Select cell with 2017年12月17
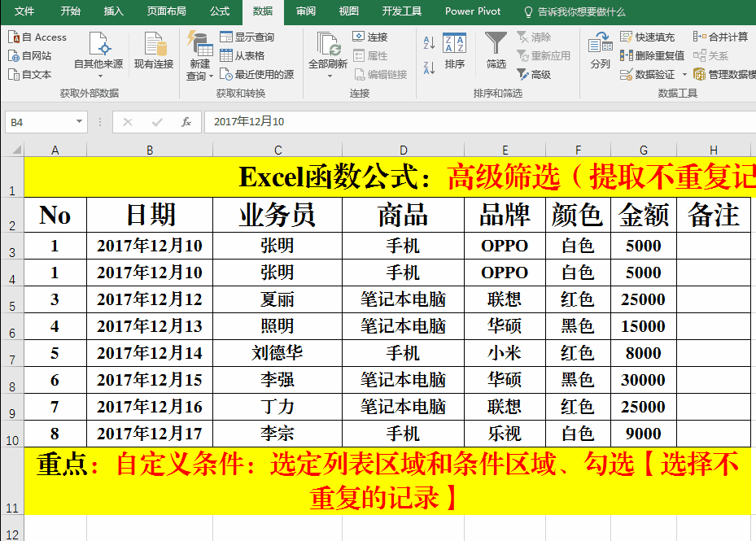This screenshot has height=541, width=756. (x=150, y=434)
